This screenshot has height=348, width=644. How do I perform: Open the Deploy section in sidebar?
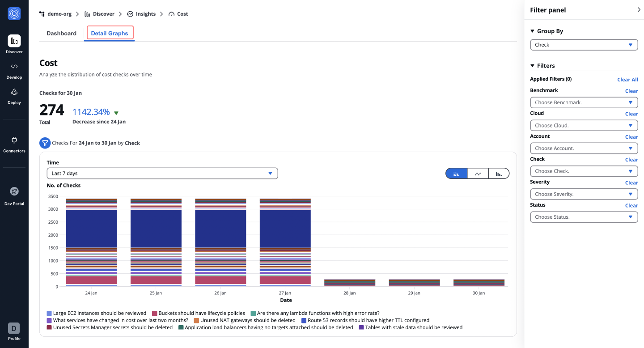14,95
